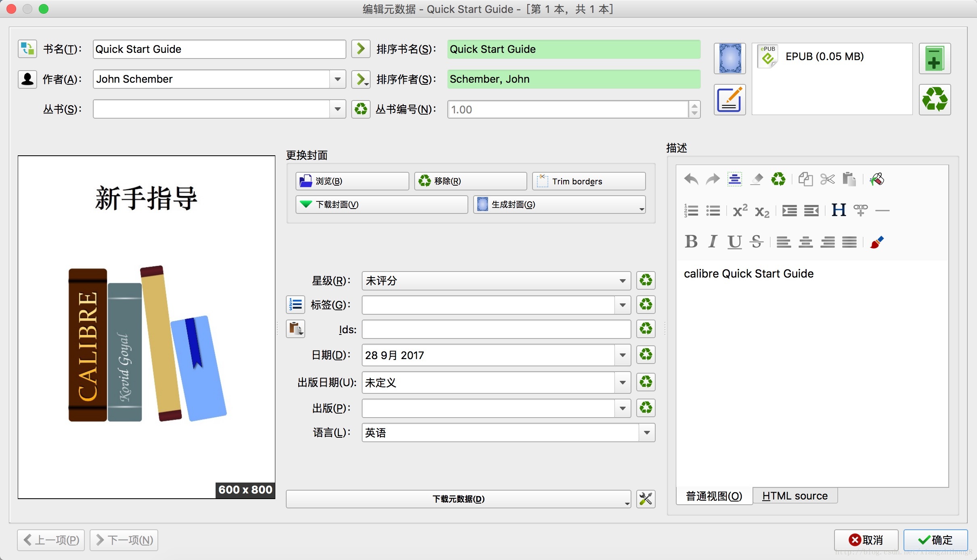Click redo arrow in description toolbar
The width and height of the screenshot is (977, 560).
pos(713,179)
